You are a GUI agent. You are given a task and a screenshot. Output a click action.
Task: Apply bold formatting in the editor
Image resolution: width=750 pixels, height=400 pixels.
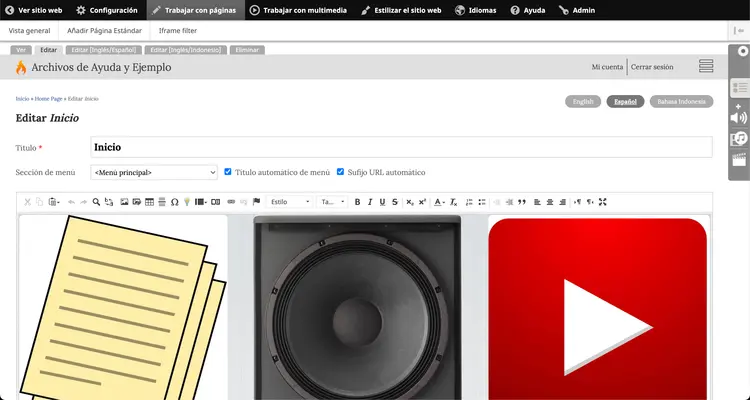pos(357,202)
